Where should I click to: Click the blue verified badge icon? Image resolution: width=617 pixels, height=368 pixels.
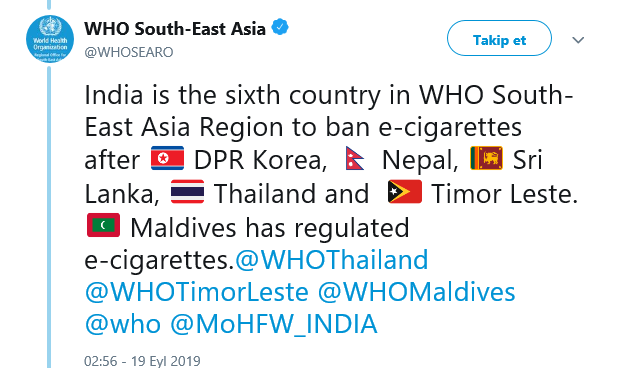280,27
